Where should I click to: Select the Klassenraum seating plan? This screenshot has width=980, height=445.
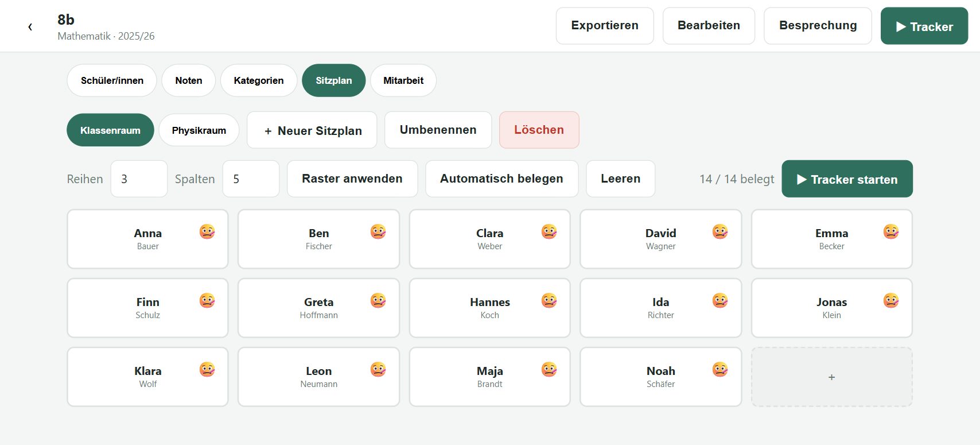[110, 130]
